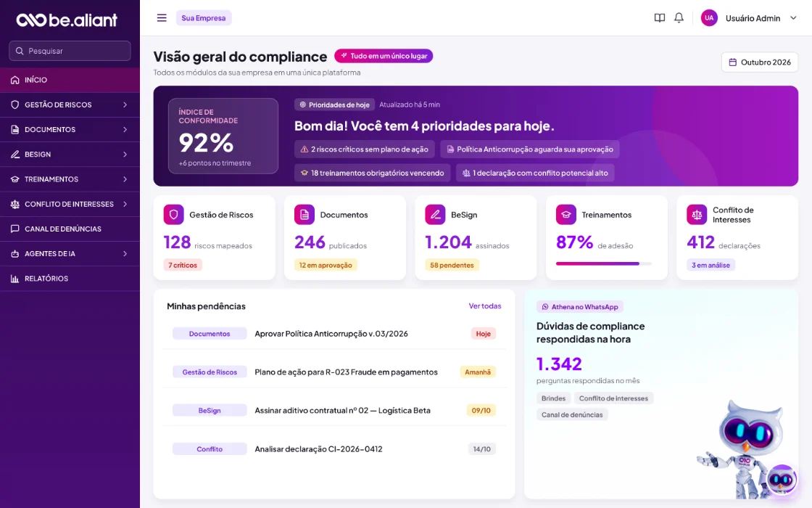Click Ver todas link

pyautogui.click(x=485, y=306)
